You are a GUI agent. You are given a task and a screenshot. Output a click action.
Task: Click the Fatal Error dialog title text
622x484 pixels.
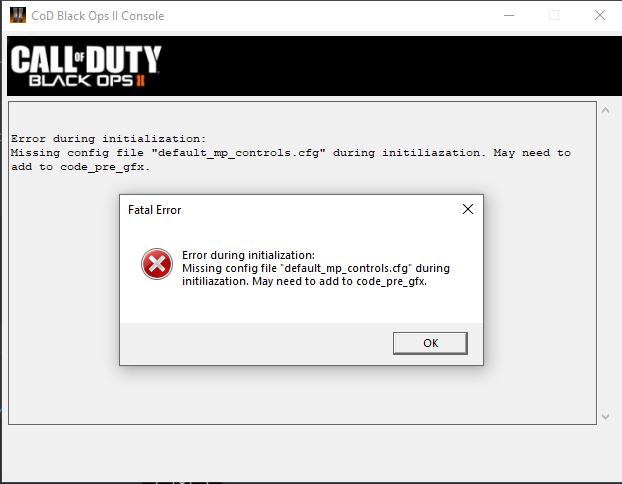click(154, 210)
